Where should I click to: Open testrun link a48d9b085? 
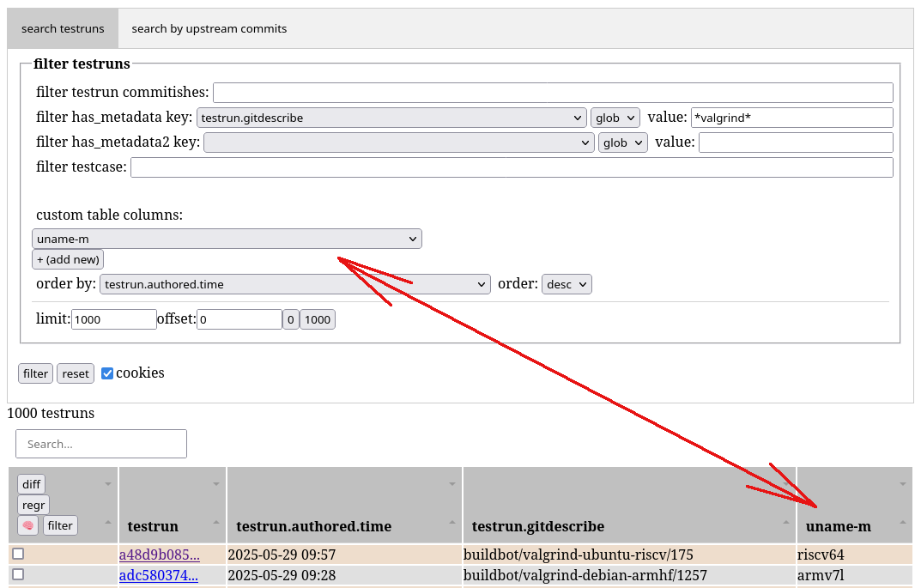click(159, 555)
